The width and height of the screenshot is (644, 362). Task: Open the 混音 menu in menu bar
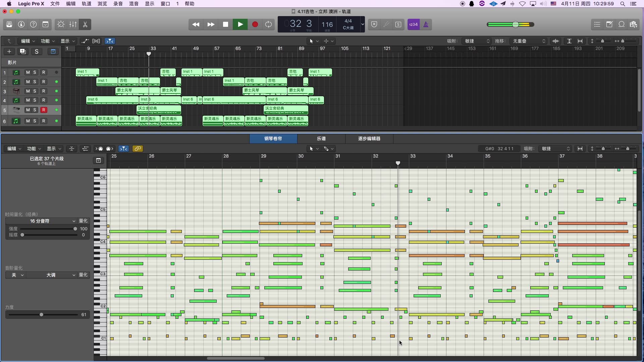[x=133, y=4]
